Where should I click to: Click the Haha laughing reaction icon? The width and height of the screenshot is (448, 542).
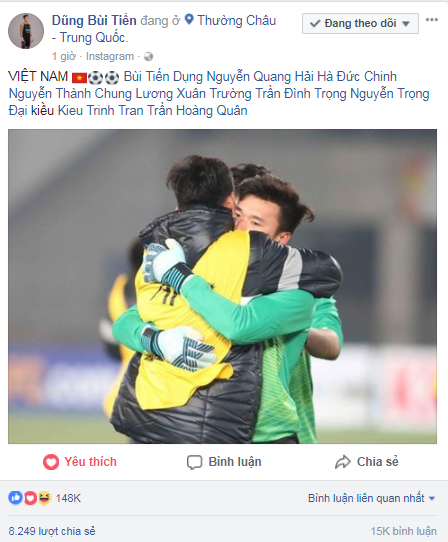[45, 498]
